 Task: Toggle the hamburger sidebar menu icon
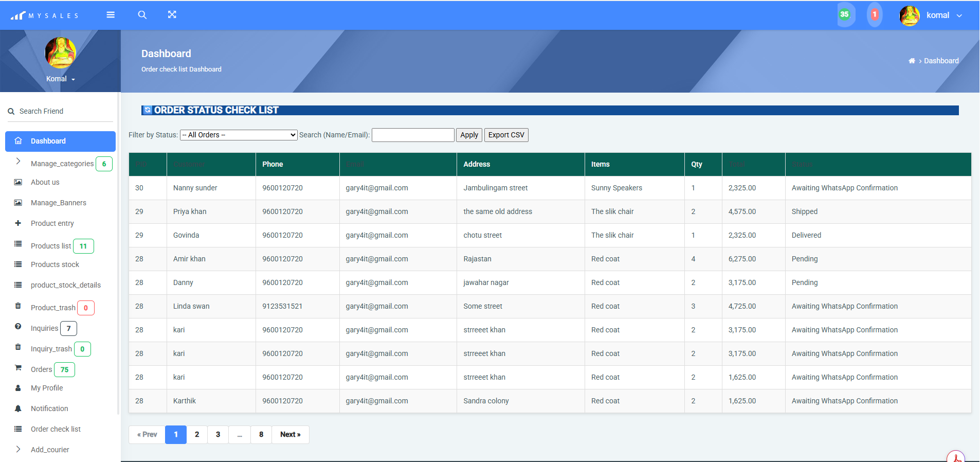[x=111, y=15]
